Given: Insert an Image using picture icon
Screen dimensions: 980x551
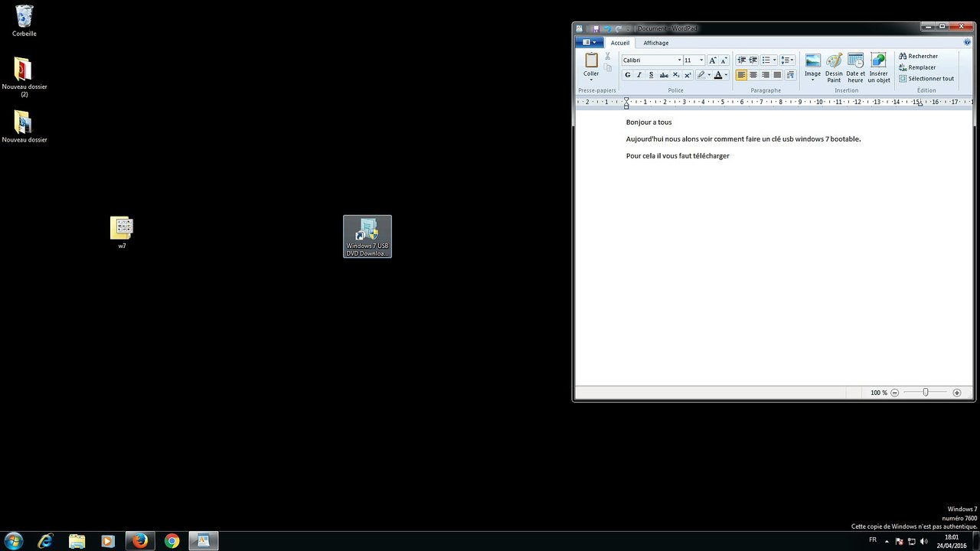Looking at the screenshot, I should [x=812, y=60].
